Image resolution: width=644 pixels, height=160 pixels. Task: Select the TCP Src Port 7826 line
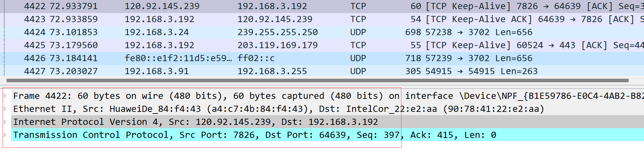click(x=327, y=135)
